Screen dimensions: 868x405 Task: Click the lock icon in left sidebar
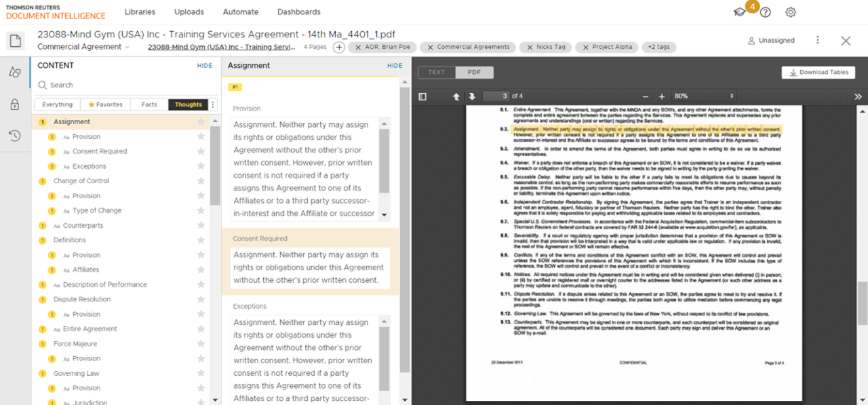point(14,104)
